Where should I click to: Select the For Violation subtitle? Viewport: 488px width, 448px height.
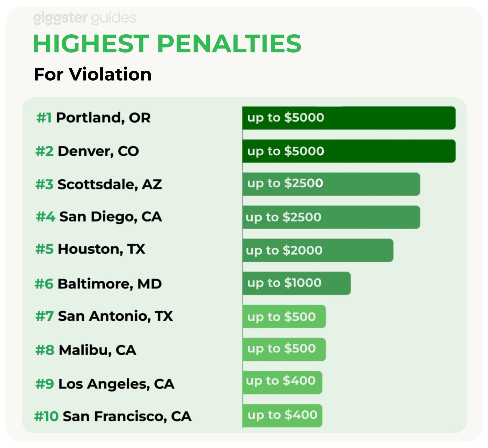[93, 74]
